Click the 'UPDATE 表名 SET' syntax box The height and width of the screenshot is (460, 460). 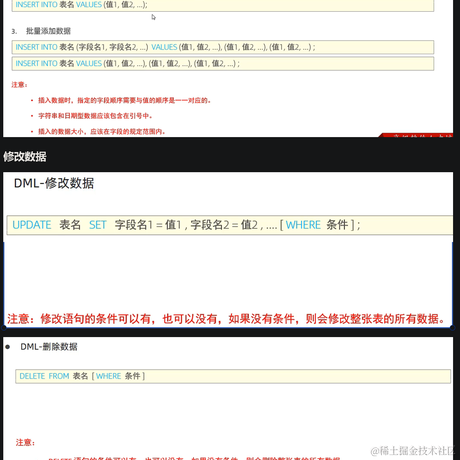[229, 225]
